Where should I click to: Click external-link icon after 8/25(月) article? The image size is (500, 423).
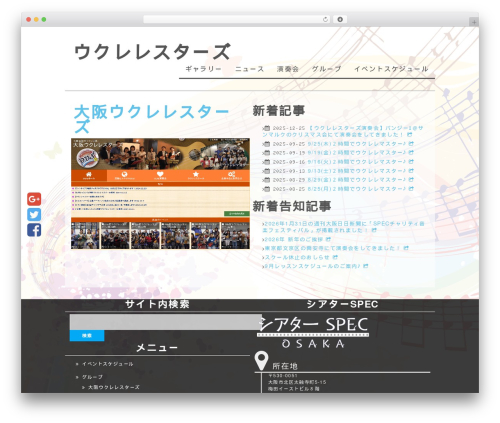(x=411, y=188)
